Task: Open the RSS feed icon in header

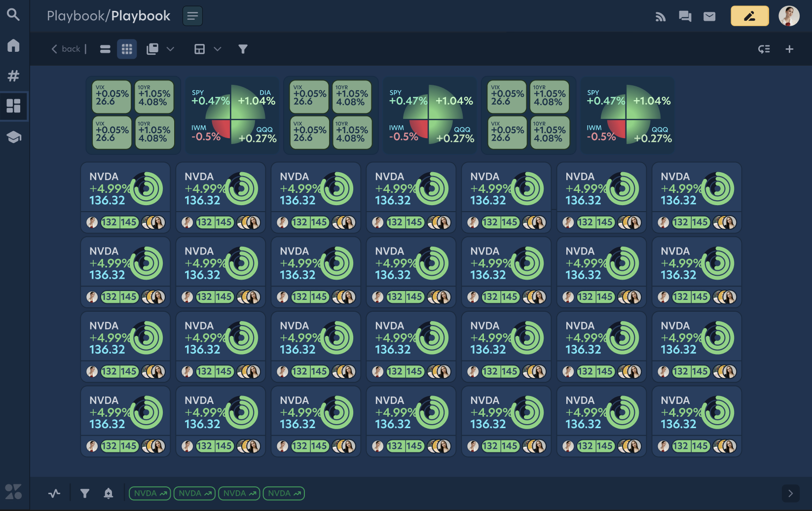Action: (x=661, y=17)
